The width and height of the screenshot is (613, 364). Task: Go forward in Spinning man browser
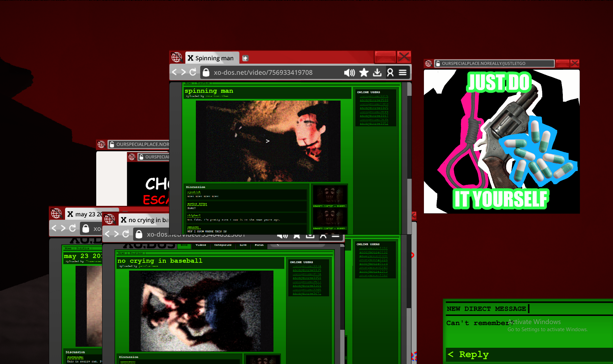(x=183, y=72)
